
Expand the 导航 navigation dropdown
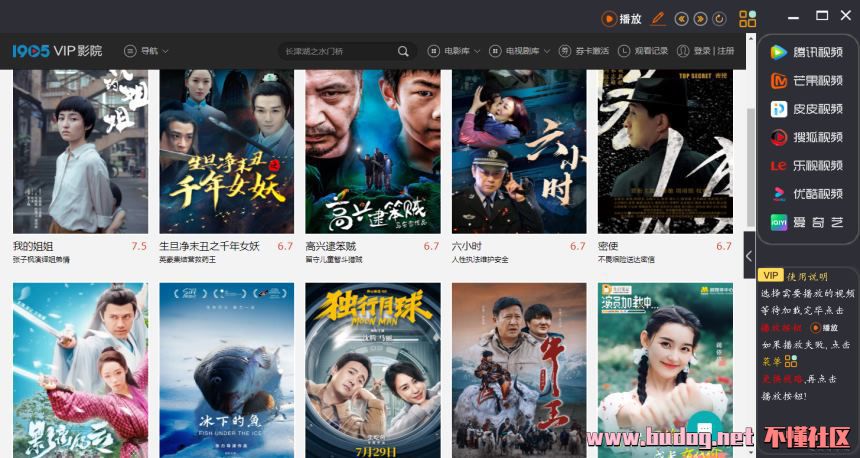click(146, 51)
